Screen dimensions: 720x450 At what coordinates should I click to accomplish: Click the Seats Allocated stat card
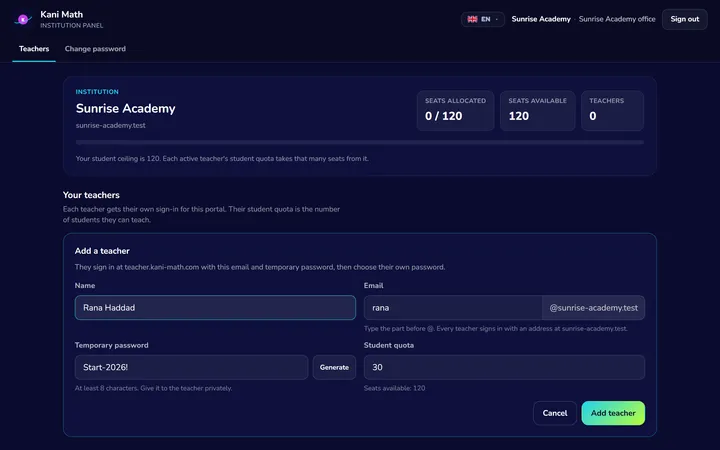(x=455, y=111)
